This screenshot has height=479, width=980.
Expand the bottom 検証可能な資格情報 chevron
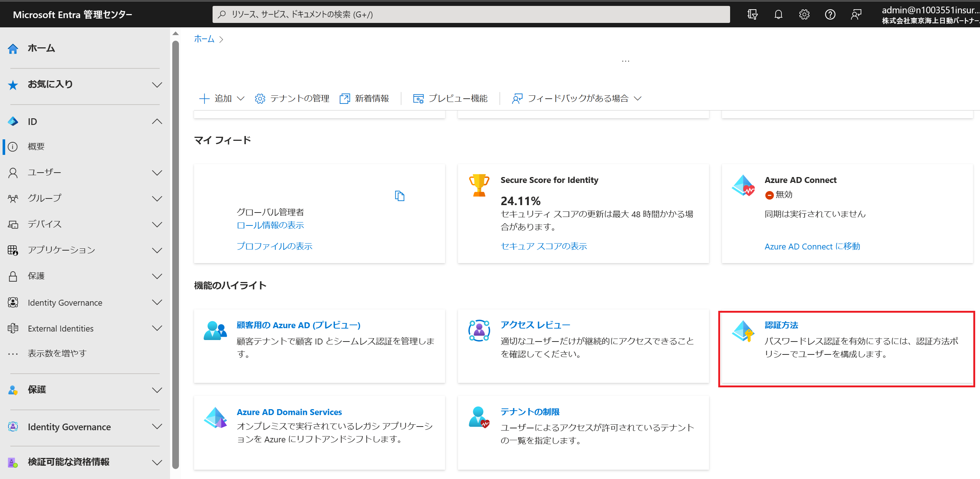pos(157,462)
